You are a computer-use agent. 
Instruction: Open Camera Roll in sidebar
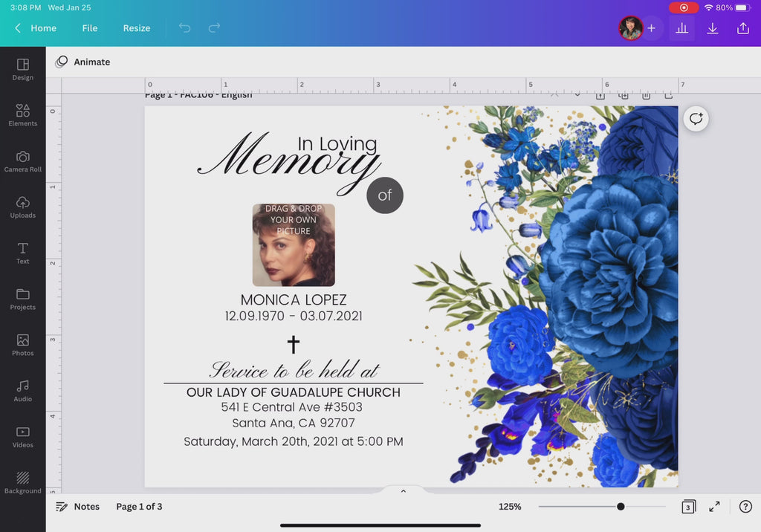coord(23,162)
